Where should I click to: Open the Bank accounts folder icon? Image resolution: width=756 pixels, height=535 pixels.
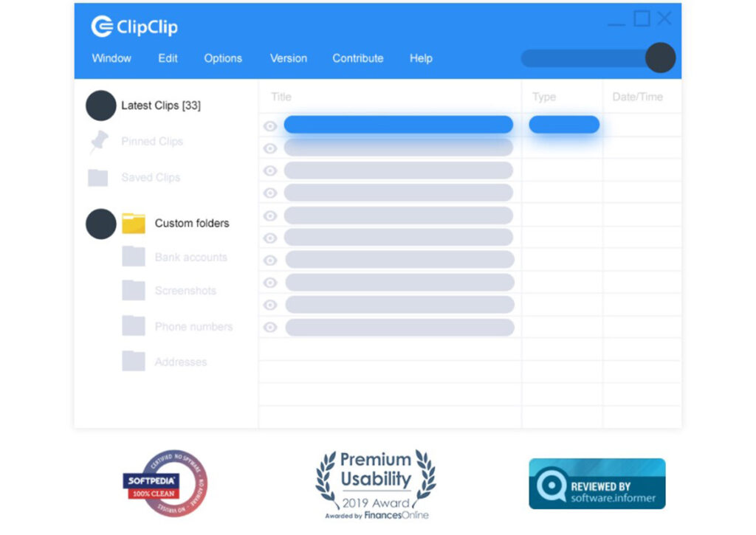[134, 257]
